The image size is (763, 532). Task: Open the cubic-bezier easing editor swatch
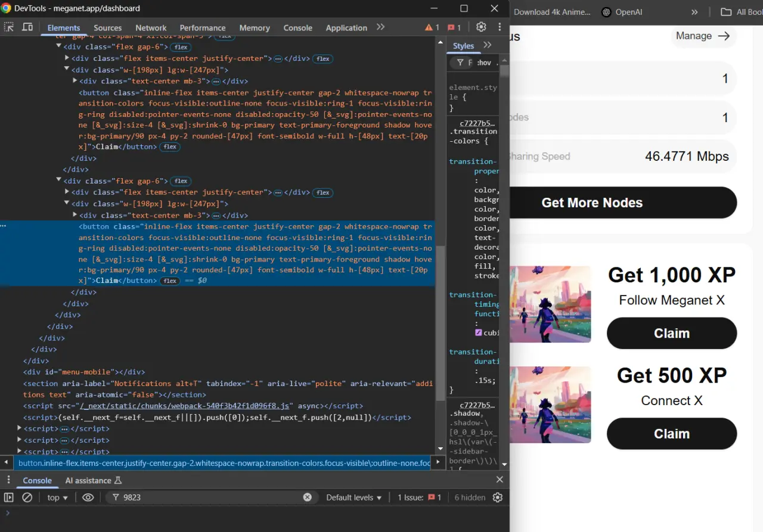(478, 333)
